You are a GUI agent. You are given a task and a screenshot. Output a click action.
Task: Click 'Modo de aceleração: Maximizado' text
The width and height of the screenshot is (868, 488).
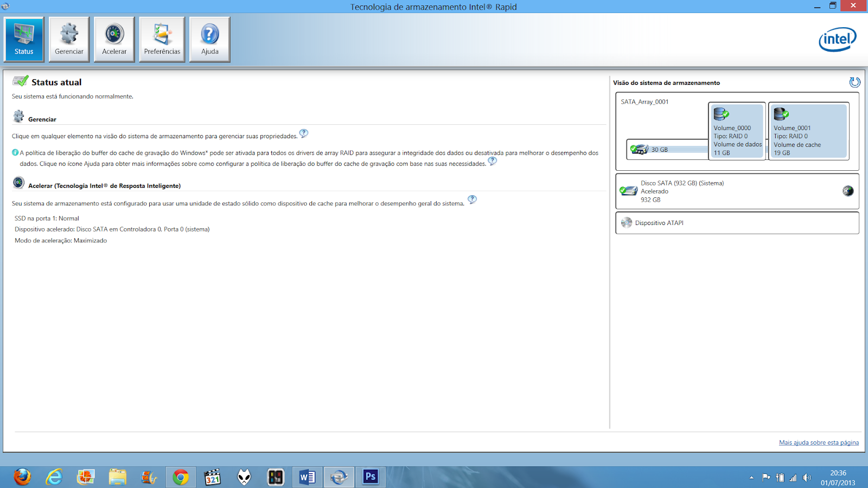click(61, 241)
